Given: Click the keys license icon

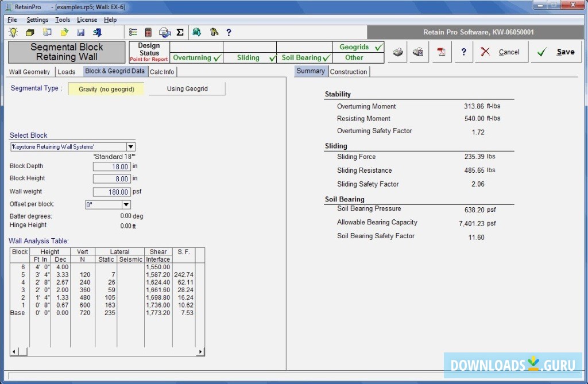Looking at the screenshot, I should point(214,32).
